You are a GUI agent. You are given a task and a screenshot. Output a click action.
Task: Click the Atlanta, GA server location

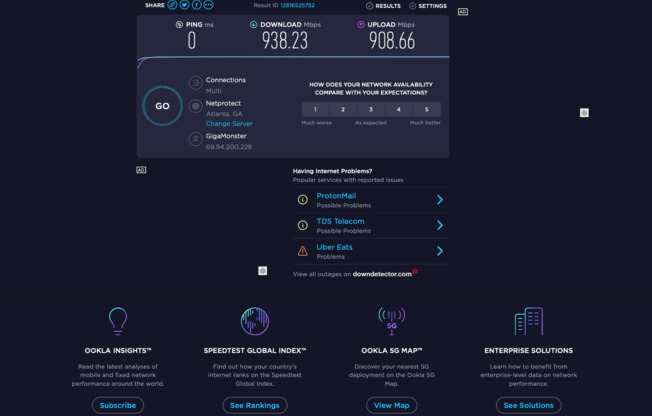tap(224, 114)
